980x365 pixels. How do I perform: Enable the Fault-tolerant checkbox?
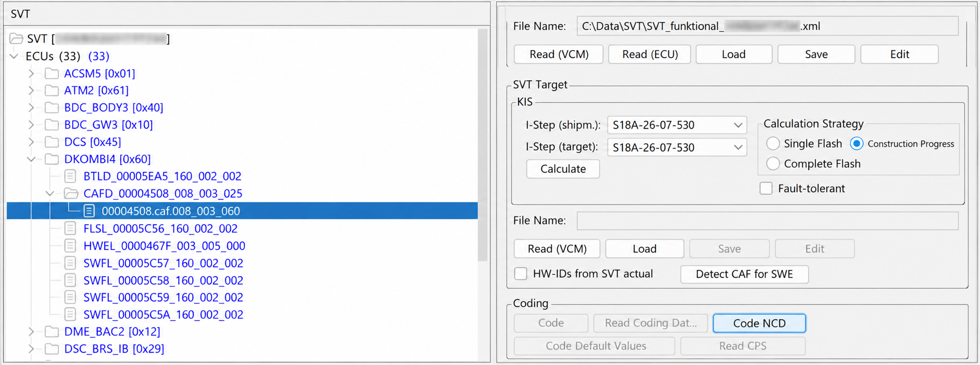point(766,188)
